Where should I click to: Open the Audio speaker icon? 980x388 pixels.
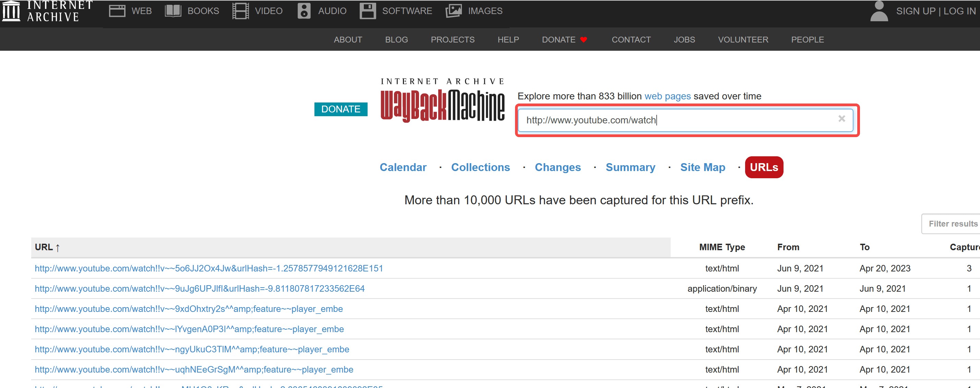click(x=303, y=11)
